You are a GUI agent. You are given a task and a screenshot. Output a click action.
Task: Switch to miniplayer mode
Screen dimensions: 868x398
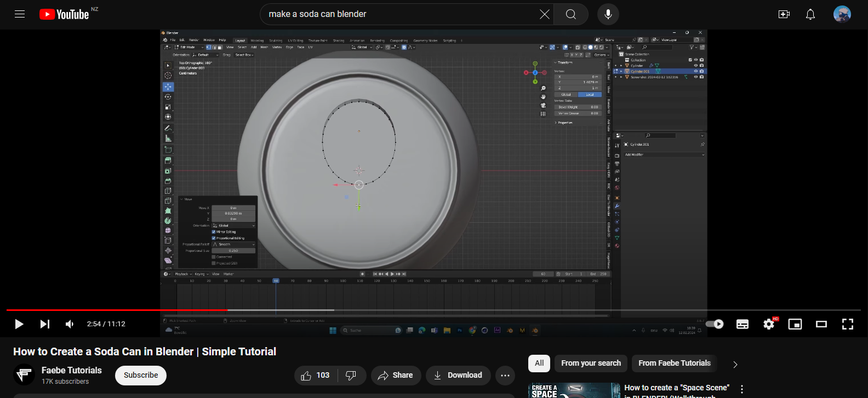(795, 324)
